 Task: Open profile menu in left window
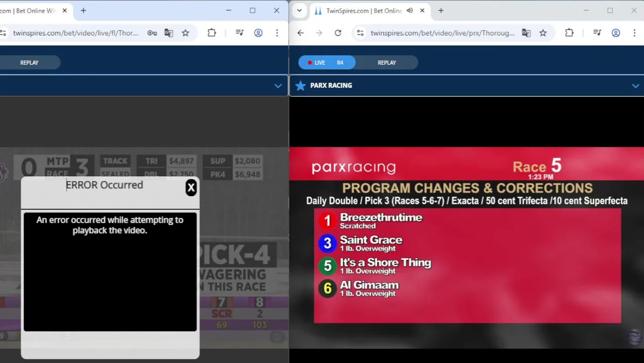pos(258,33)
